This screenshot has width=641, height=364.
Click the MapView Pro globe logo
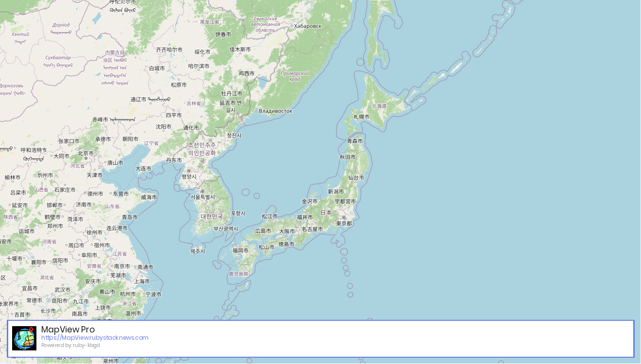(x=24, y=337)
